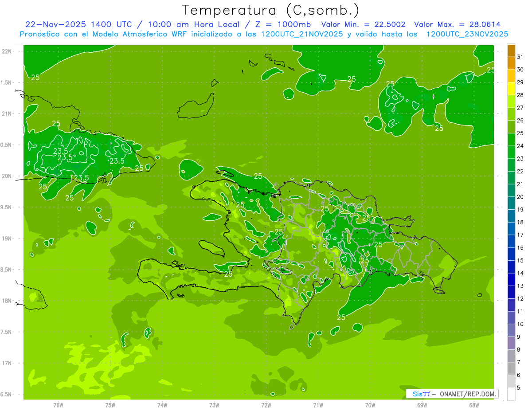
Task: Click the title "Temperatura (C,somb.)"
Action: pos(270,10)
